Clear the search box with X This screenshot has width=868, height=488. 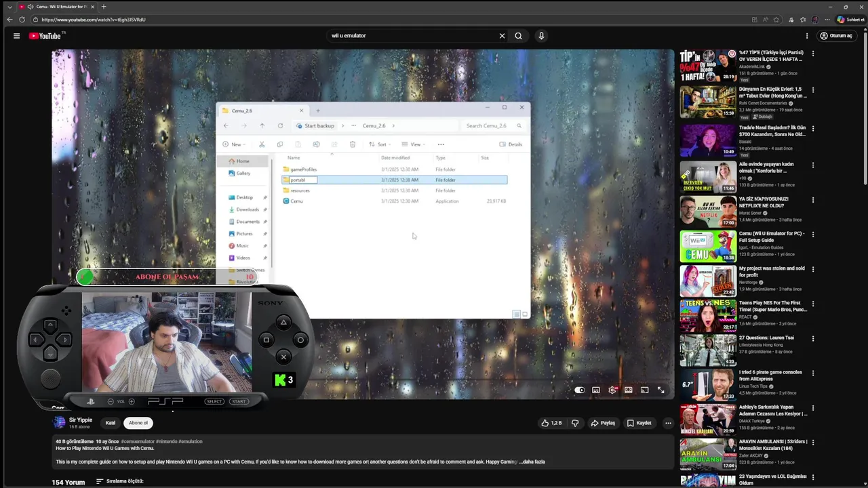click(502, 36)
